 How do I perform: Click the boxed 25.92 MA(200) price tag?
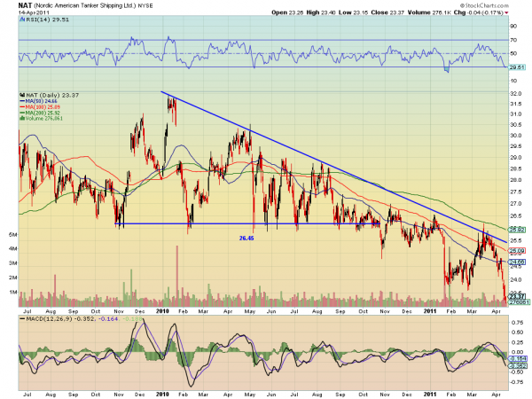518,230
